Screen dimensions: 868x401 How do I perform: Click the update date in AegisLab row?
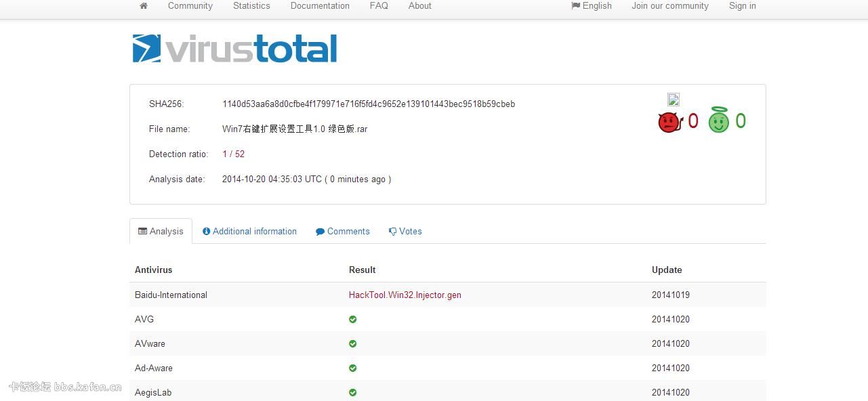pos(671,392)
